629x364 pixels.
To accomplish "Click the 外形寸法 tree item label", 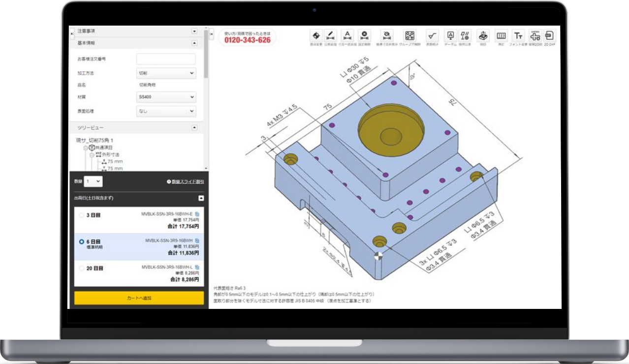I will coord(110,154).
